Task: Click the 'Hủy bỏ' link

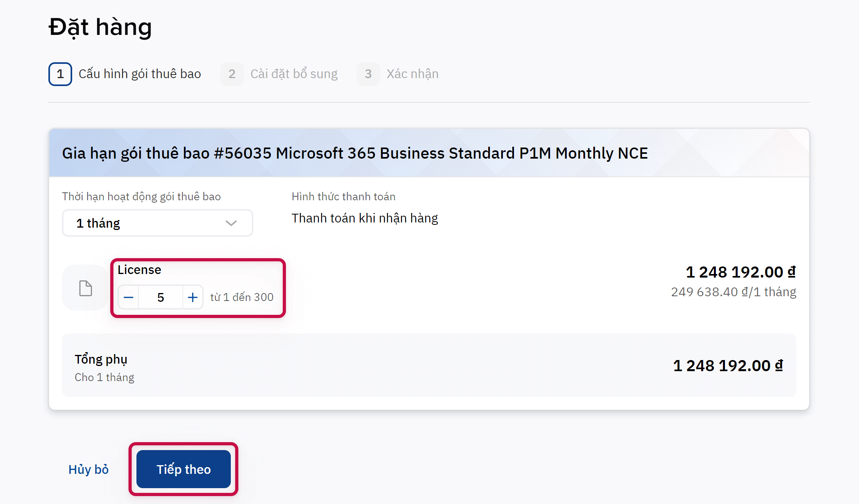Action: click(x=88, y=470)
